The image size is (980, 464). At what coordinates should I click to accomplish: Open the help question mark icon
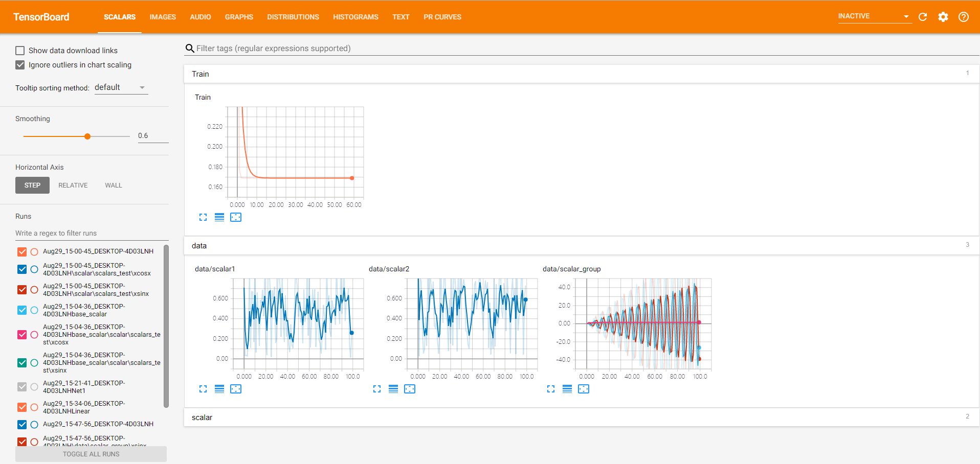[x=964, y=17]
